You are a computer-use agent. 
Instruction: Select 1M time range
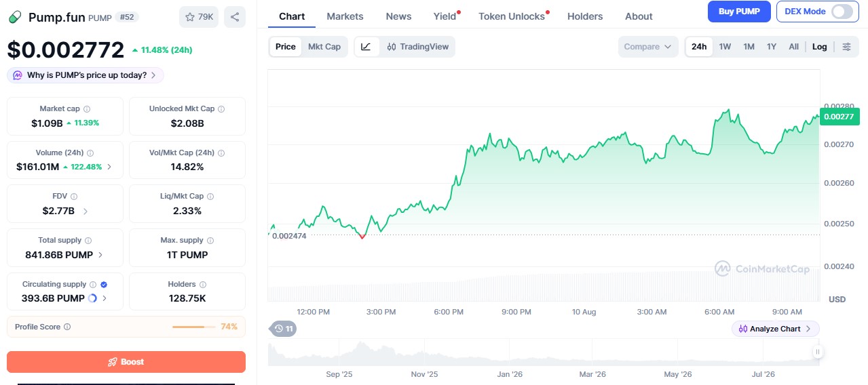pyautogui.click(x=749, y=47)
